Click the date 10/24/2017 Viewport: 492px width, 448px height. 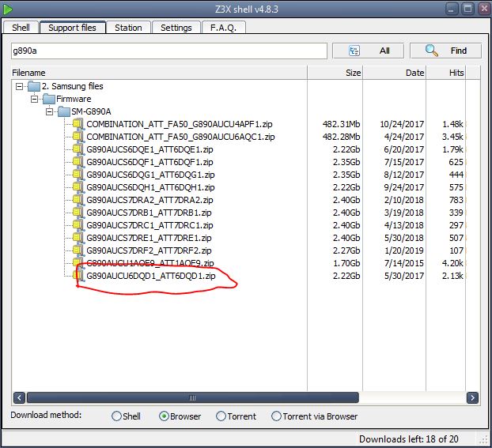tap(402, 124)
